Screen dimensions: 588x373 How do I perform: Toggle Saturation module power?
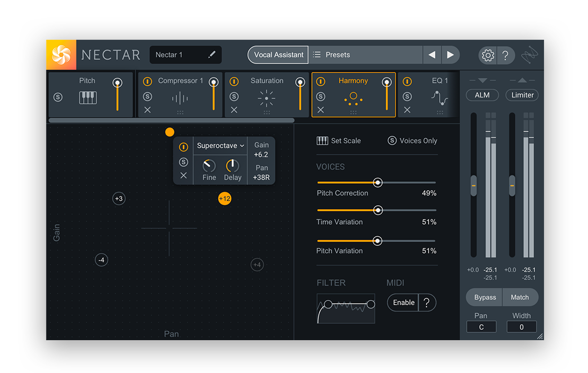[x=234, y=82]
